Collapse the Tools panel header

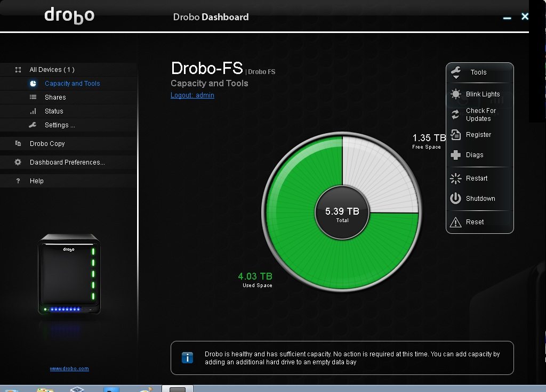click(x=480, y=72)
